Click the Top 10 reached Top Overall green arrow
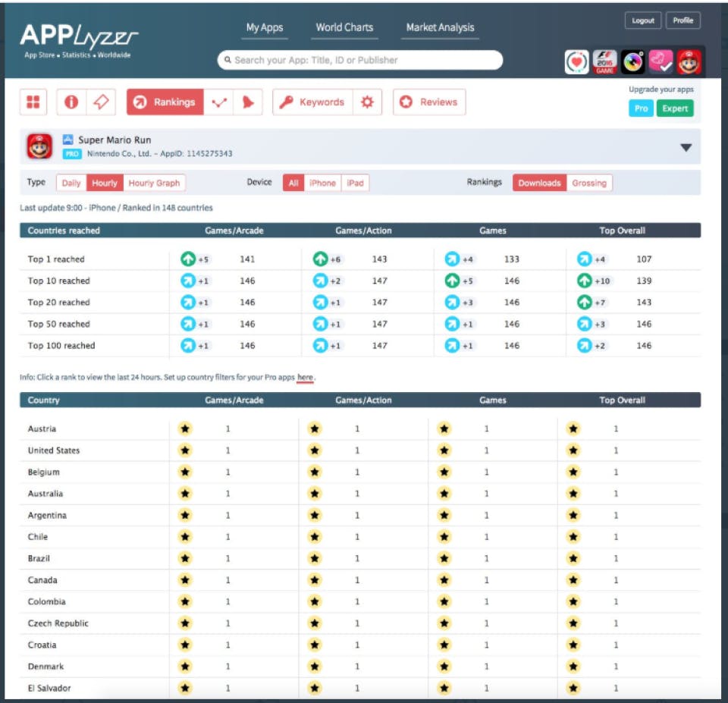 click(585, 281)
